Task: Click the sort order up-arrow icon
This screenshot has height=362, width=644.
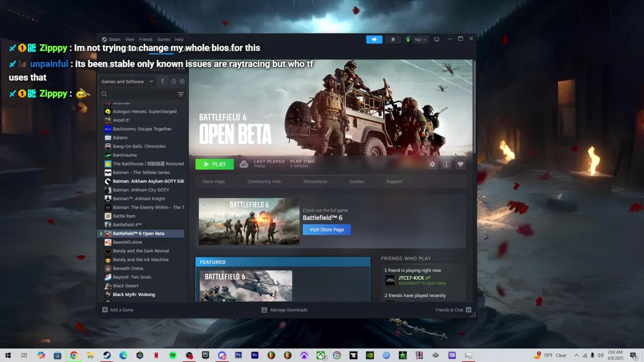Action: point(163,81)
